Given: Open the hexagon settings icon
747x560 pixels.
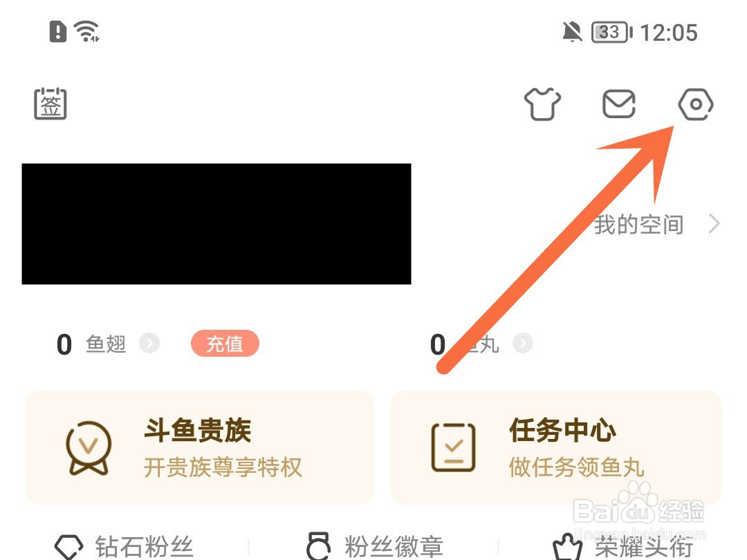Looking at the screenshot, I should tap(696, 104).
